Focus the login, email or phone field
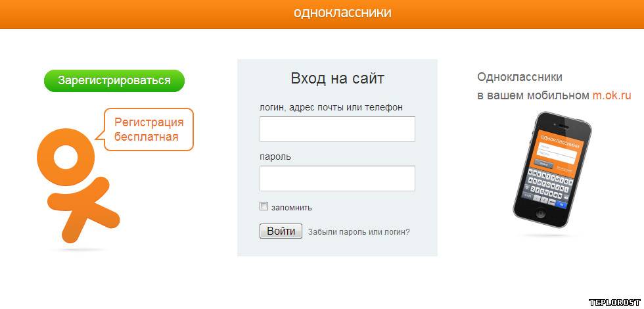 [337, 130]
